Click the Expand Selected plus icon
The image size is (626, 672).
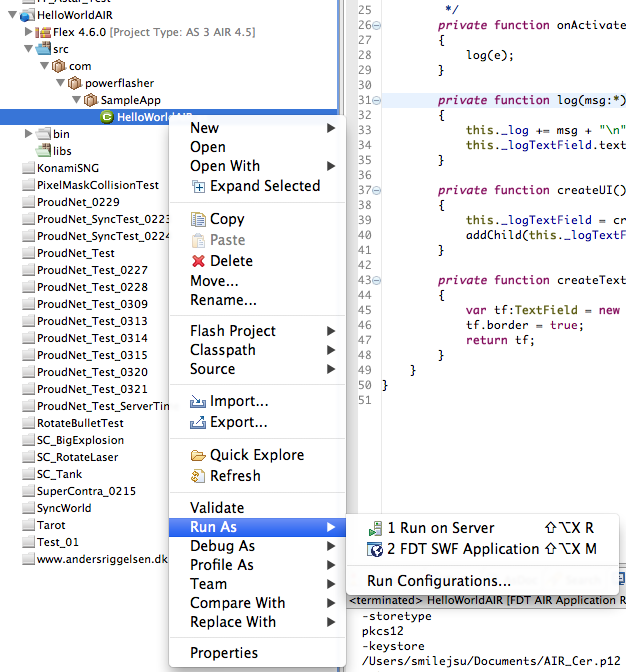(x=198, y=186)
